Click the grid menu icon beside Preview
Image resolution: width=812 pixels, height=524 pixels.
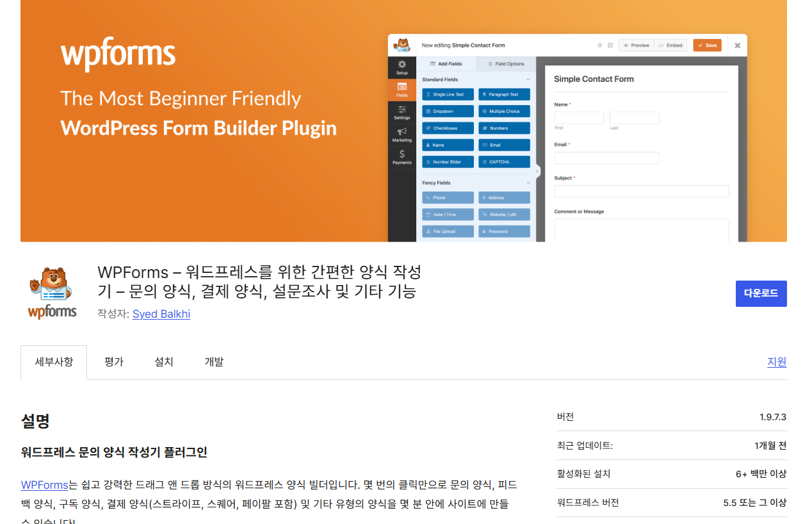coord(610,45)
